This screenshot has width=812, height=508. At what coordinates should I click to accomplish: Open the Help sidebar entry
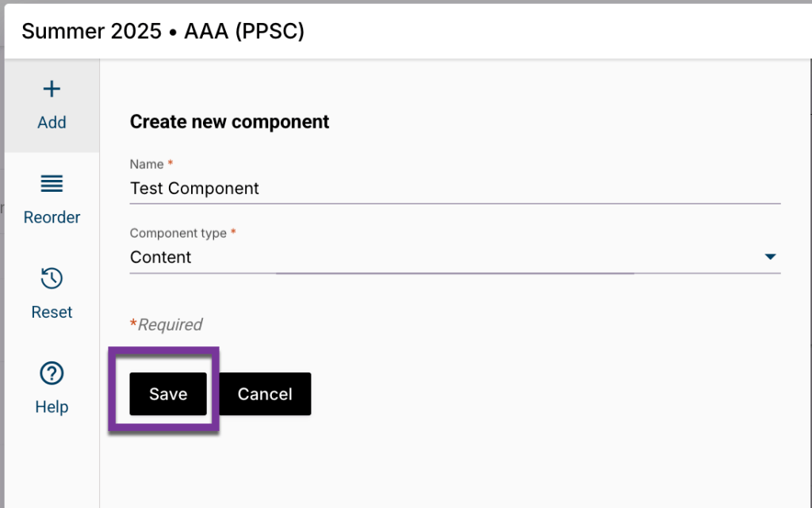pyautogui.click(x=52, y=388)
